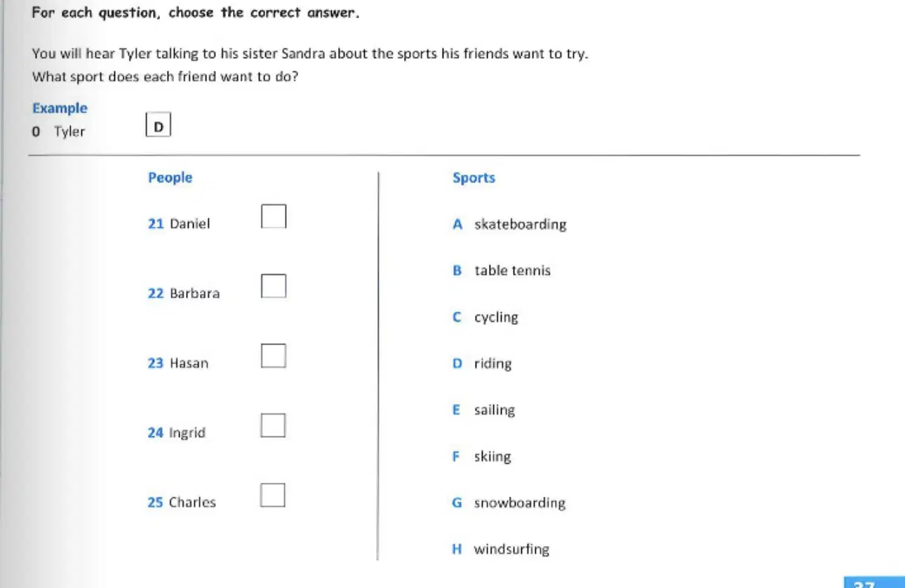Click the People column heading
Screen dimensions: 905x588
[170, 178]
